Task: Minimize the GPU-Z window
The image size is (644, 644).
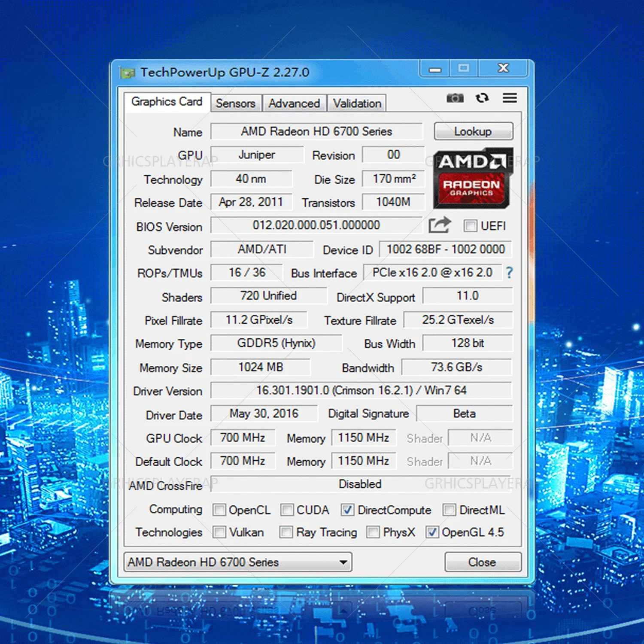Action: [435, 69]
